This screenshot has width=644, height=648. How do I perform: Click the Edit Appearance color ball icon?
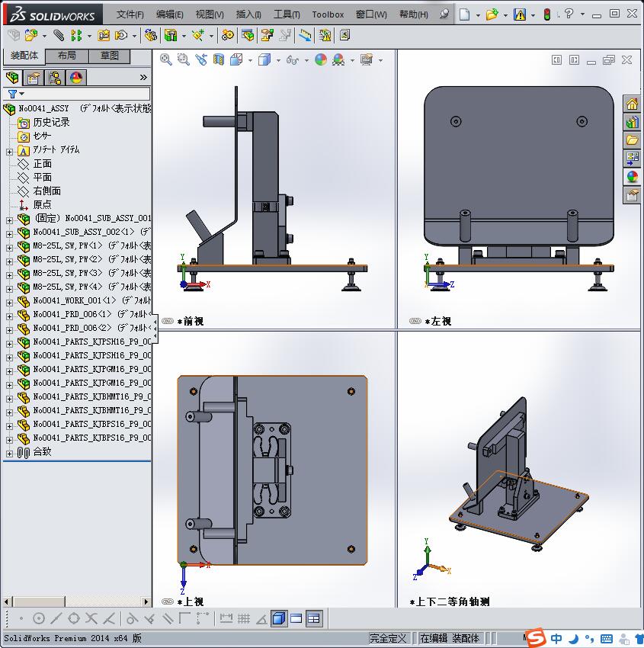coord(321,59)
